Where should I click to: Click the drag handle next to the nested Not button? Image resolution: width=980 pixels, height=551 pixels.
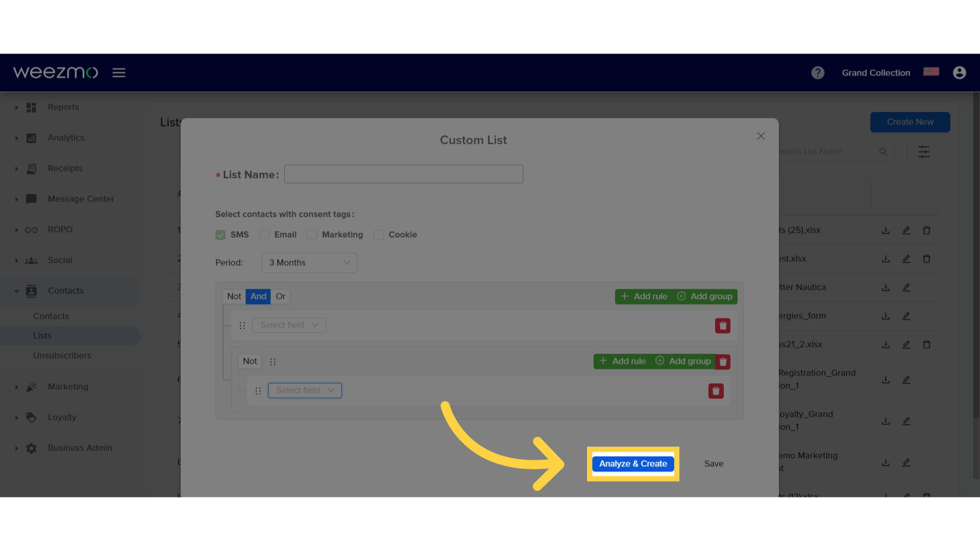tap(273, 362)
